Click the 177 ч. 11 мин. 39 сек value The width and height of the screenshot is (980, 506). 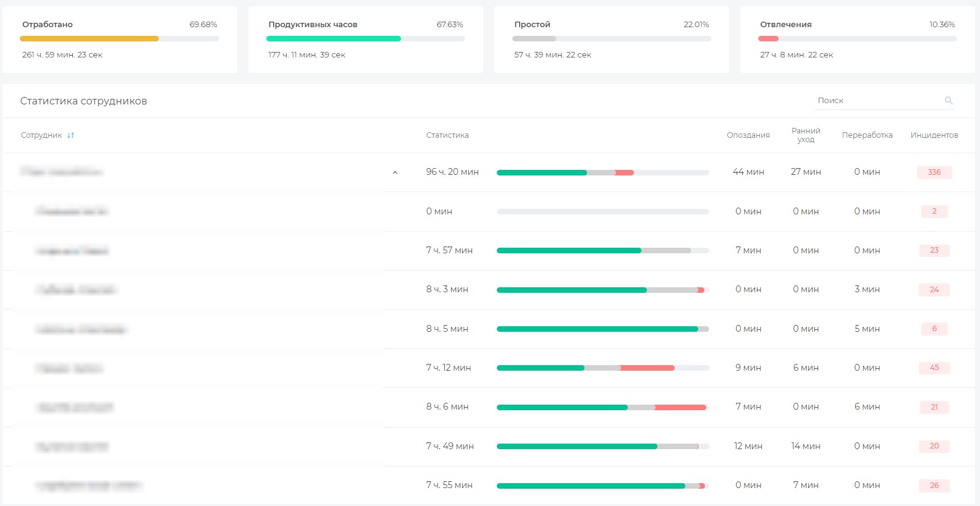click(306, 55)
